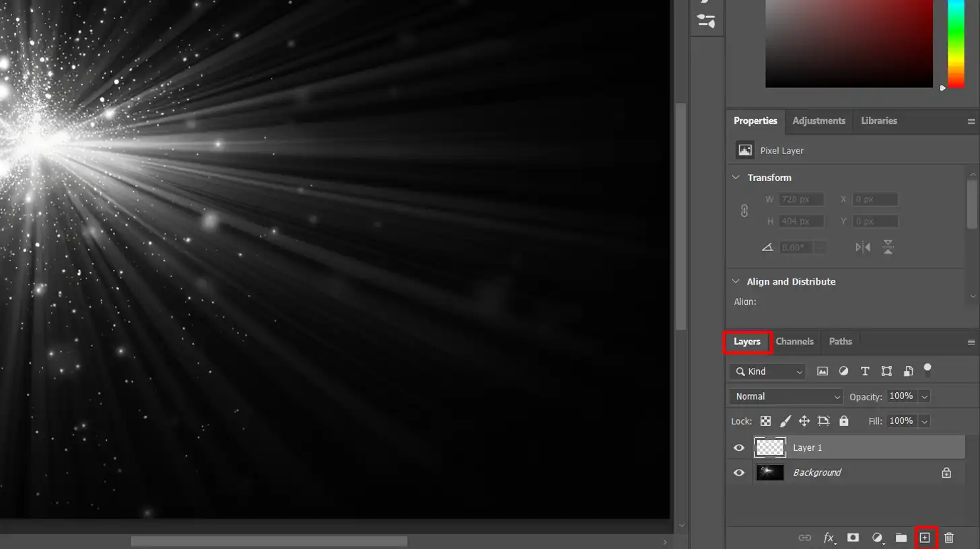Click the canvas vertical scrollbar
Screen dimensions: 980x549
coord(680,215)
